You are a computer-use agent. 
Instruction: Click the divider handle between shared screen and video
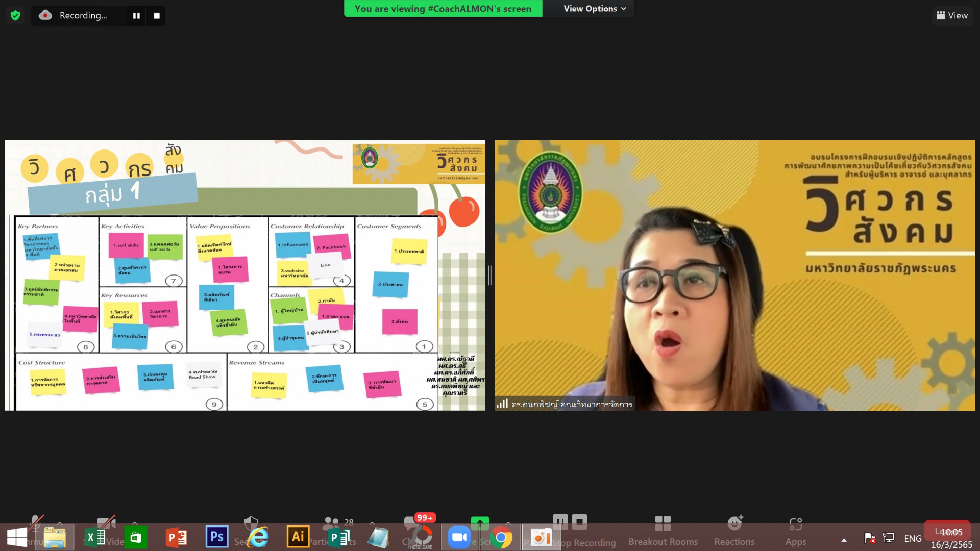489,275
